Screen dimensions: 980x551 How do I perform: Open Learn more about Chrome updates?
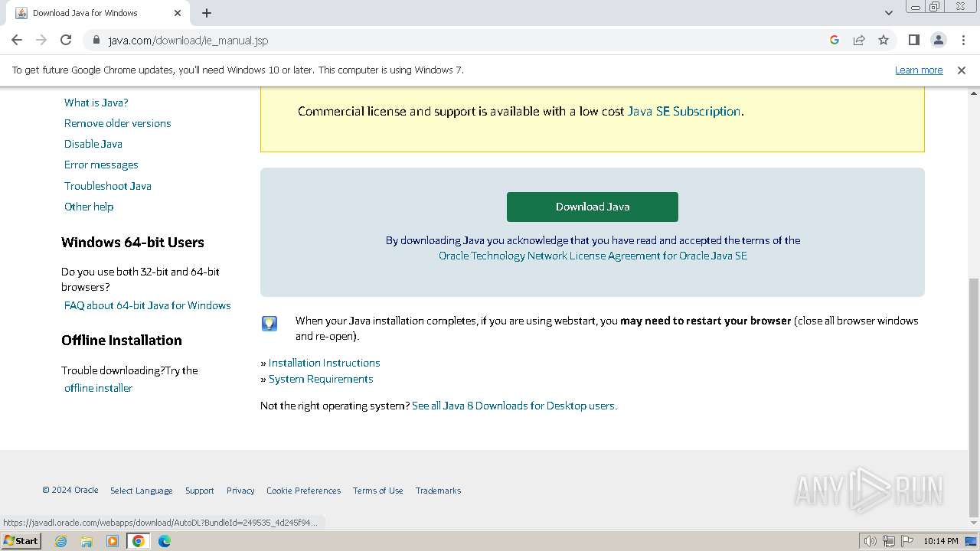pyautogui.click(x=919, y=70)
